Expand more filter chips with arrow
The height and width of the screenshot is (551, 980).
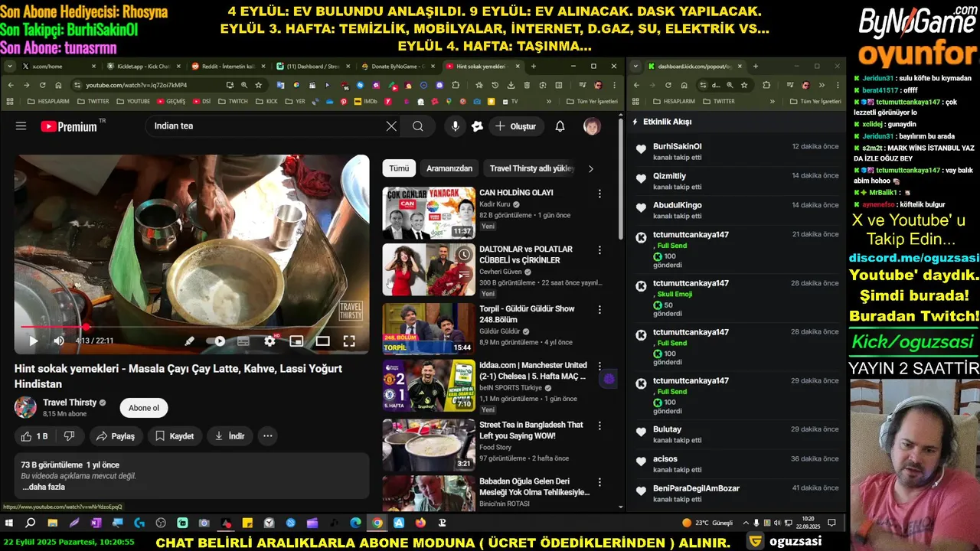(590, 168)
